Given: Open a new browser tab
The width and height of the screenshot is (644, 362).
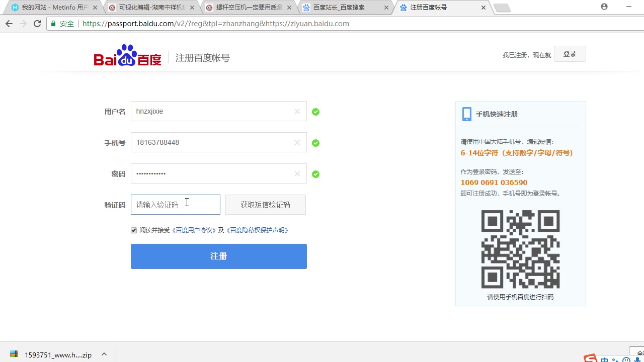Looking at the screenshot, I should [x=502, y=8].
